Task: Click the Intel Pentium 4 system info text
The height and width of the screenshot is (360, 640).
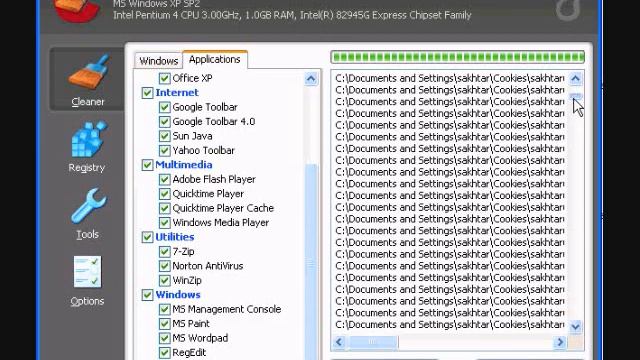Action: click(x=292, y=15)
